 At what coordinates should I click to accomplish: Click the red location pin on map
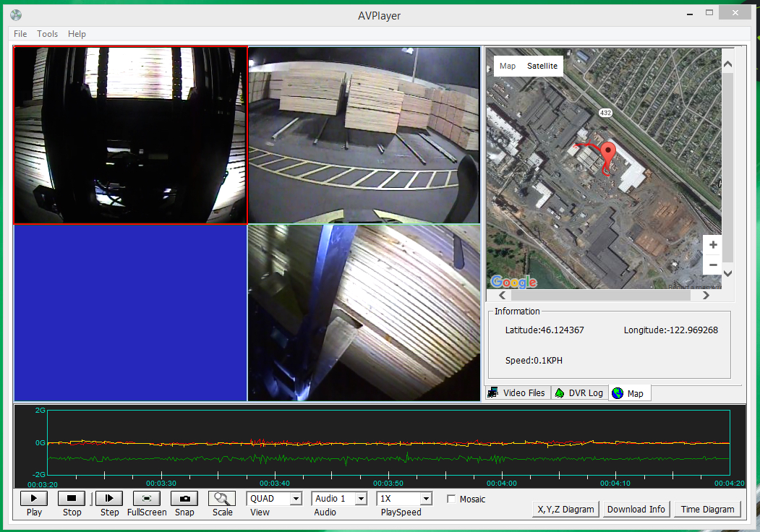[x=609, y=153]
